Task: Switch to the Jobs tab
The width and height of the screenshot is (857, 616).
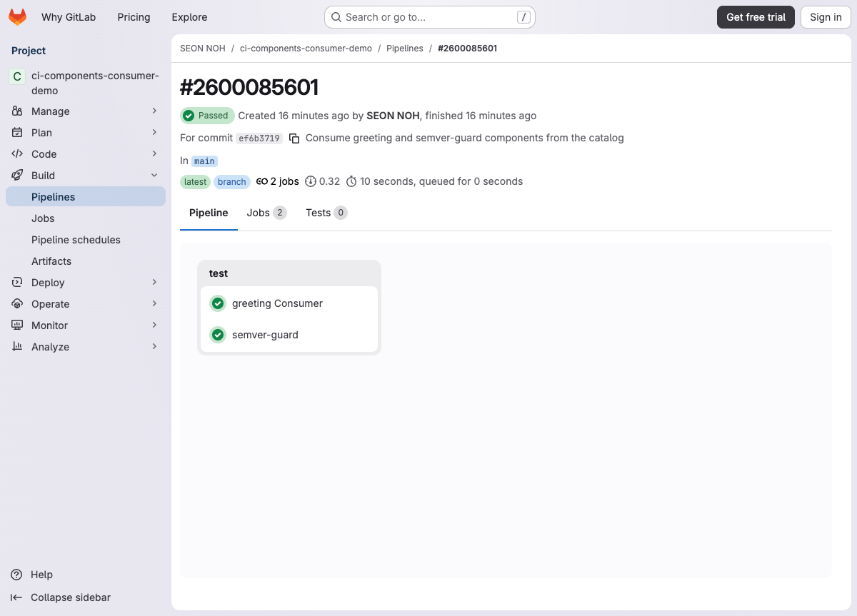Action: [x=266, y=213]
